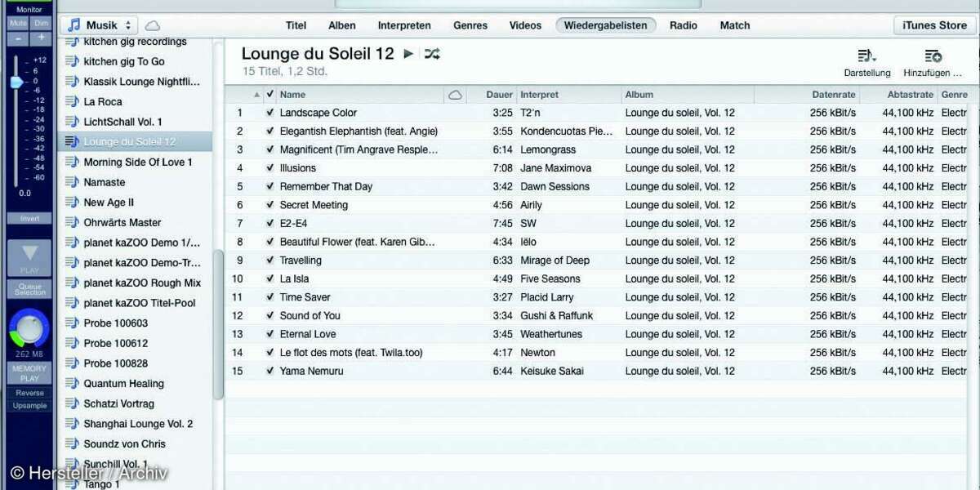The height and width of the screenshot is (490, 980).
Task: Switch to the Alben tab
Action: click(342, 25)
